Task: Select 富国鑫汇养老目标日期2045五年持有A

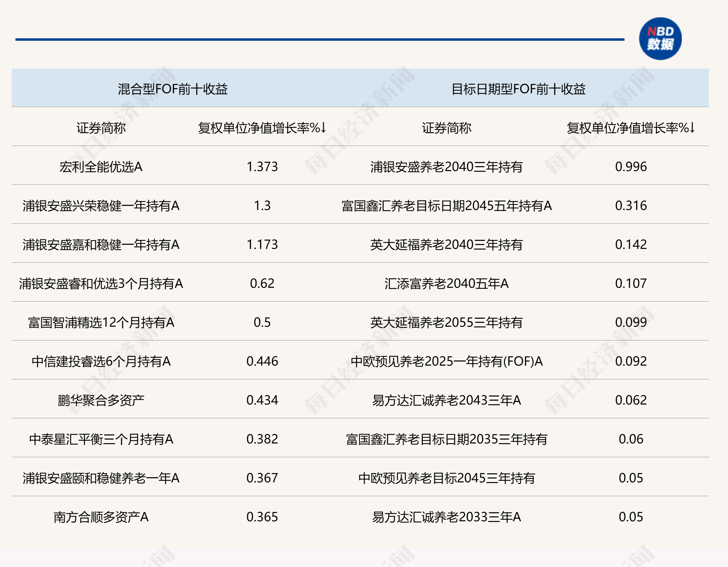Action: (447, 206)
